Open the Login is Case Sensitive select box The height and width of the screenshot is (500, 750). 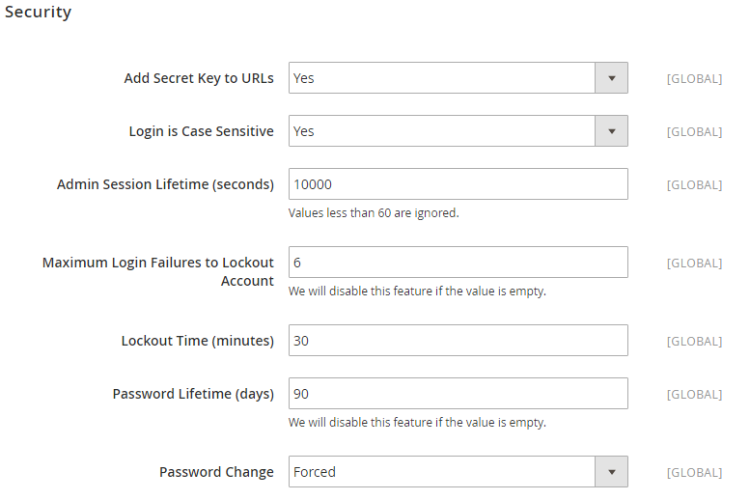coord(458,131)
